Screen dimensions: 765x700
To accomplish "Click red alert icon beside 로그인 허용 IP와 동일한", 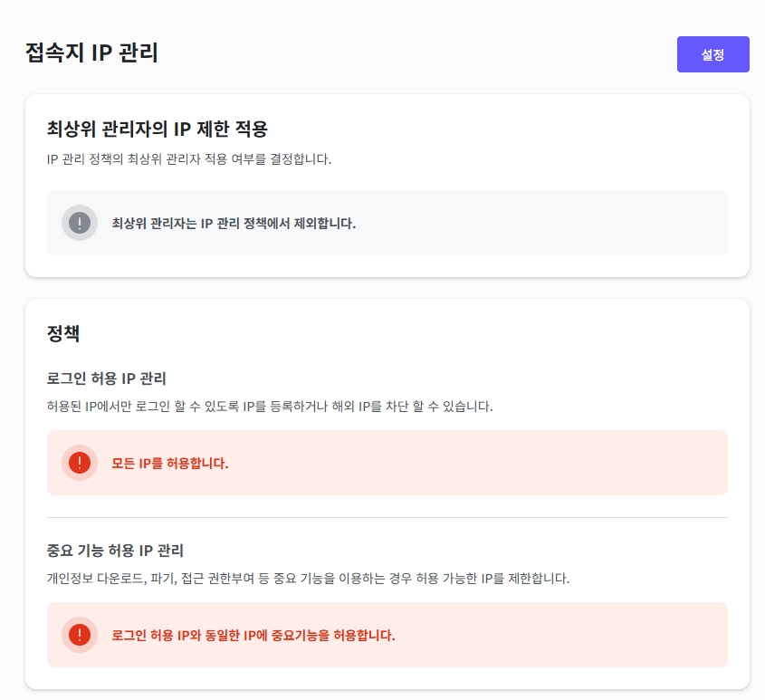I will (80, 635).
